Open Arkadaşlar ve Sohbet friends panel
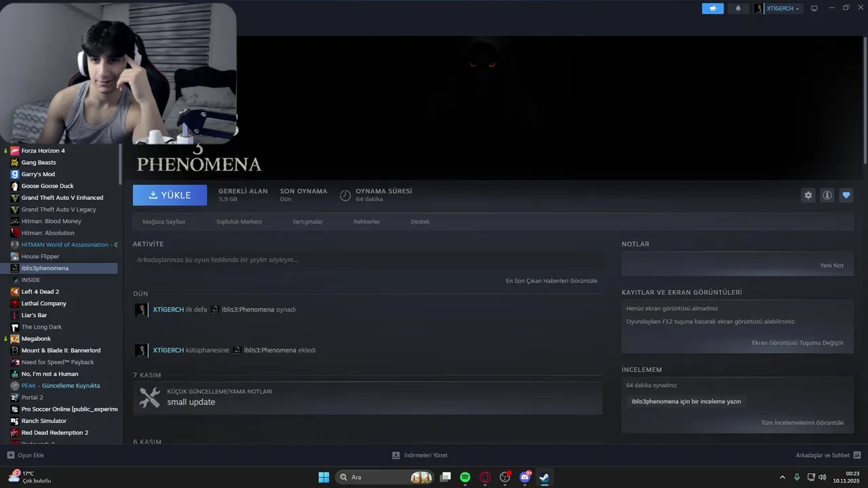 828,455
